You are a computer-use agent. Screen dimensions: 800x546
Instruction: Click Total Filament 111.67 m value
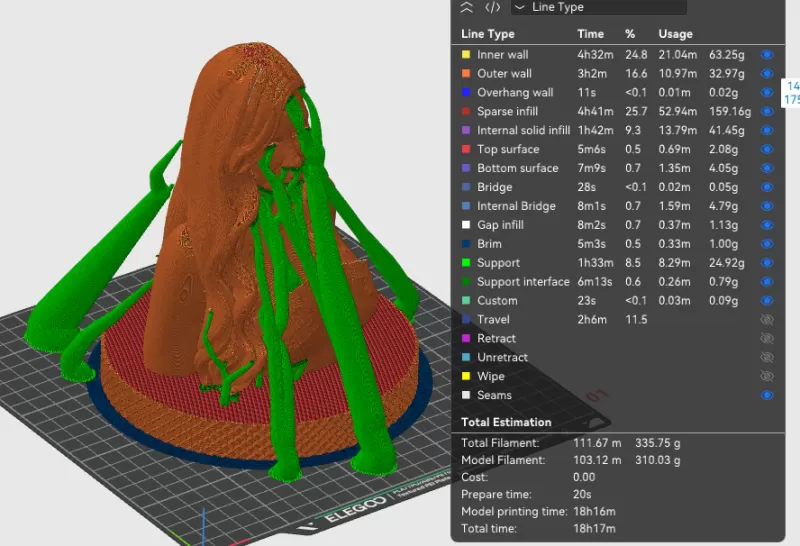pyautogui.click(x=597, y=443)
